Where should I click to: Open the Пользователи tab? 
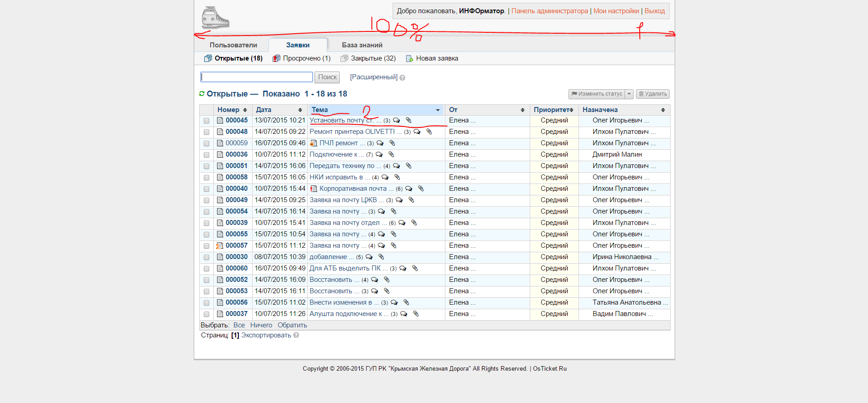(x=233, y=45)
